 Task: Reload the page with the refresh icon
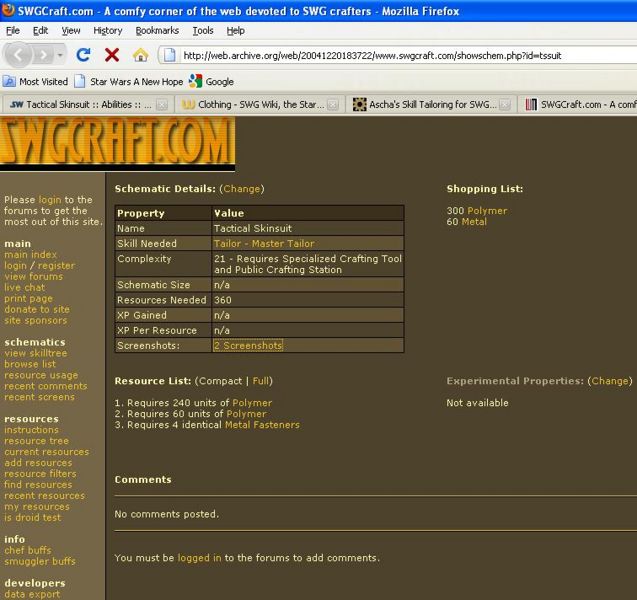pos(85,55)
